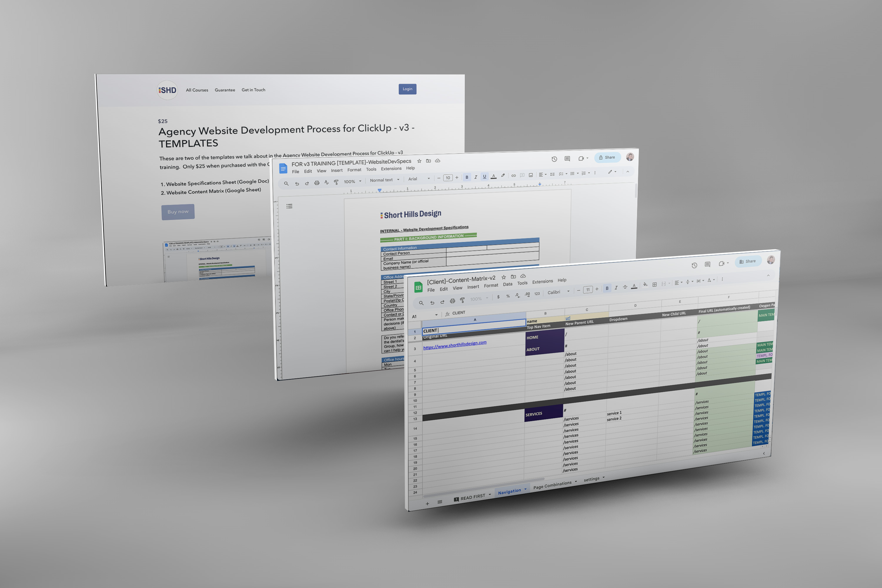The width and height of the screenshot is (882, 588).
Task: Click spell check in the Docs toolbar
Action: 327,183
